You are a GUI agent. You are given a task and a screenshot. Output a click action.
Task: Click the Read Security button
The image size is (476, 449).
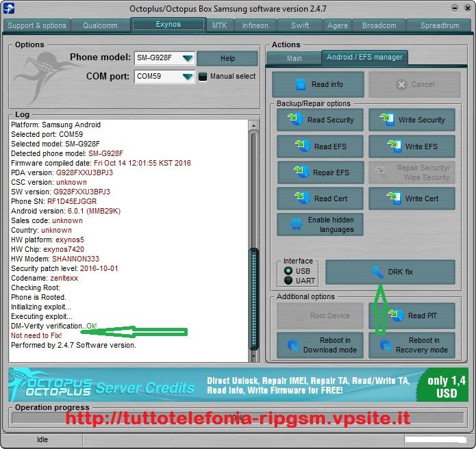tap(320, 120)
